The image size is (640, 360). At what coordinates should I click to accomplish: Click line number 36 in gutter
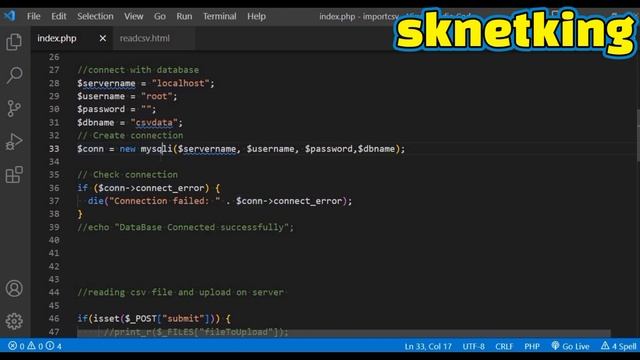(54, 188)
